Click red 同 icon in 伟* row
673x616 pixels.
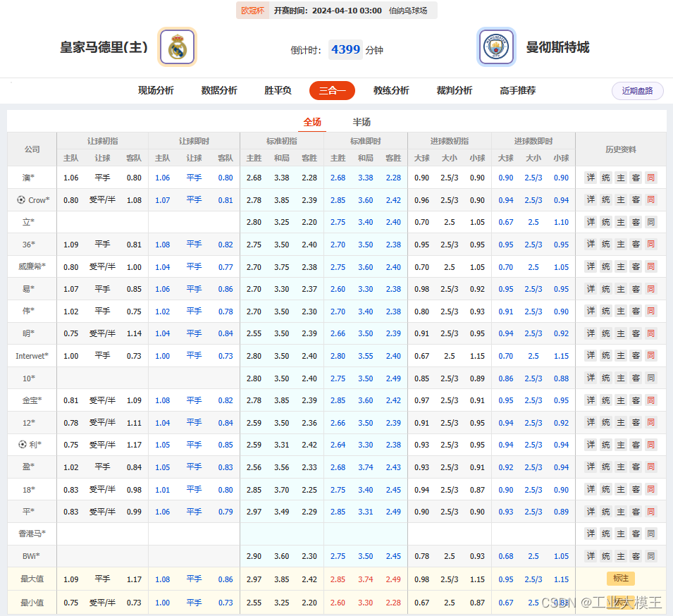tap(651, 312)
